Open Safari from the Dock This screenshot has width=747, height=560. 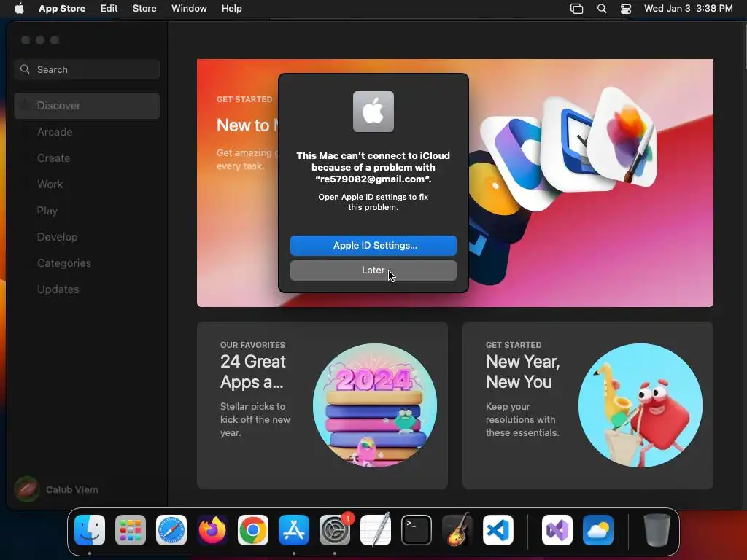(x=171, y=530)
